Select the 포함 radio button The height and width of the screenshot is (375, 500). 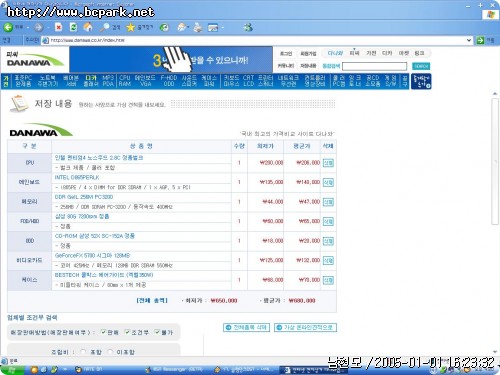coord(83,352)
